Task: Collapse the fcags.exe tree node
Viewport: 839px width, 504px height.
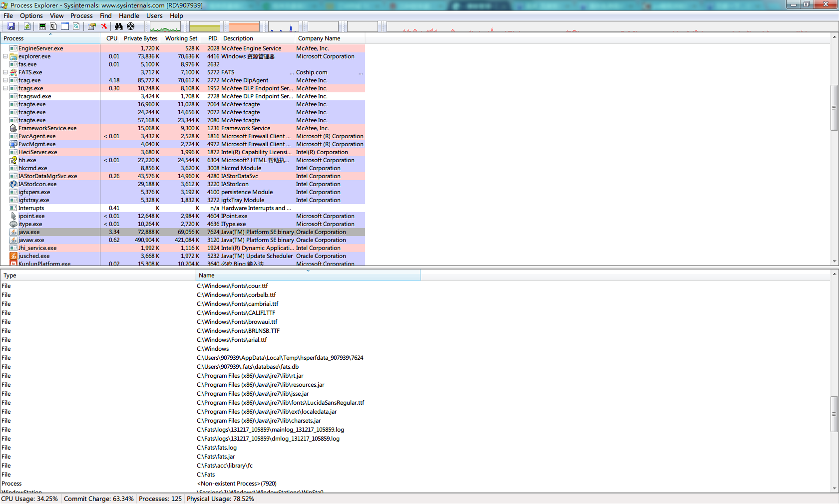Action: pos(5,88)
